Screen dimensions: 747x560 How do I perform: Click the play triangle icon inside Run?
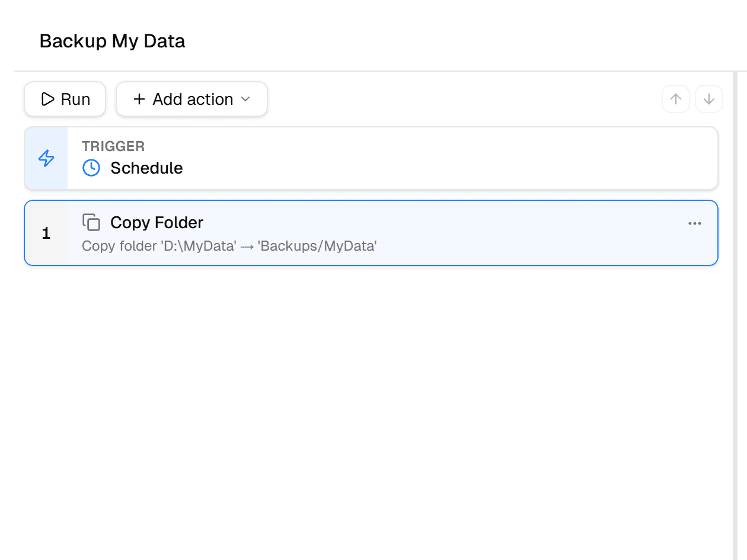pos(47,99)
